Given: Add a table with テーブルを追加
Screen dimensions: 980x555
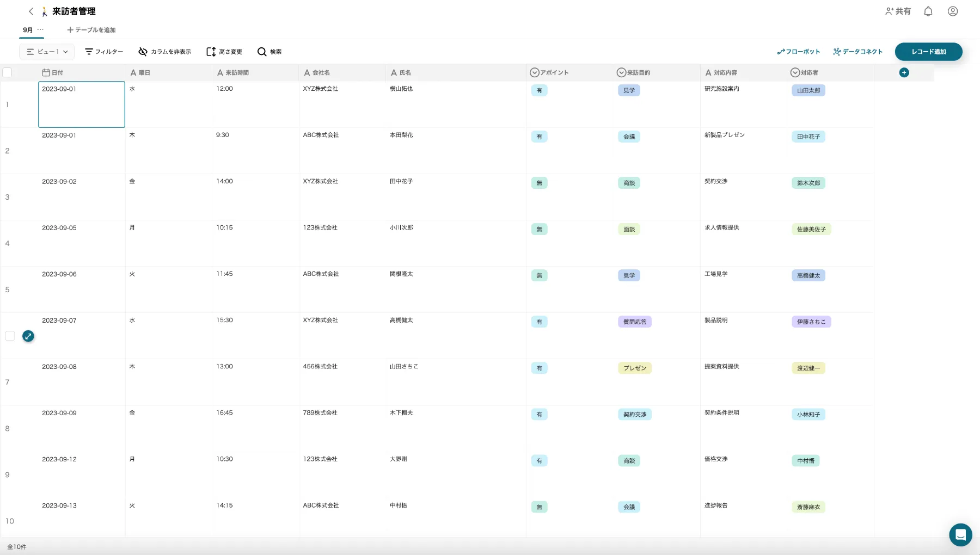Looking at the screenshot, I should 91,30.
